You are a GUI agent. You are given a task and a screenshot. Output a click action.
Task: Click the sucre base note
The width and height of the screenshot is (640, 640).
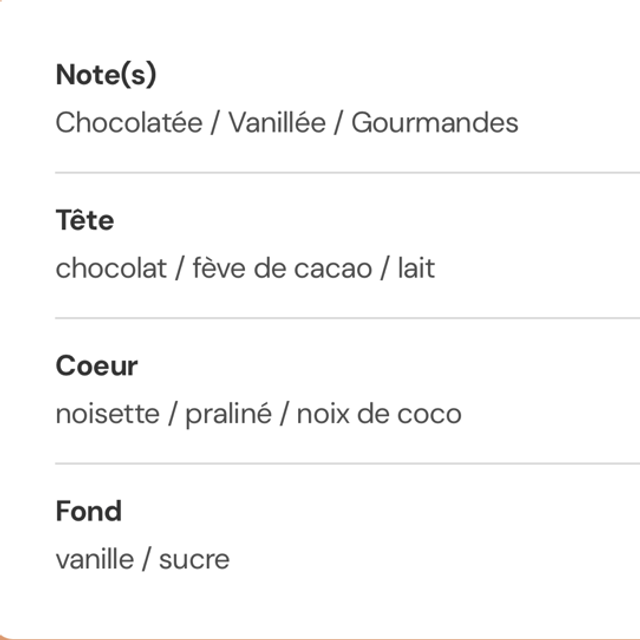pos(193,559)
